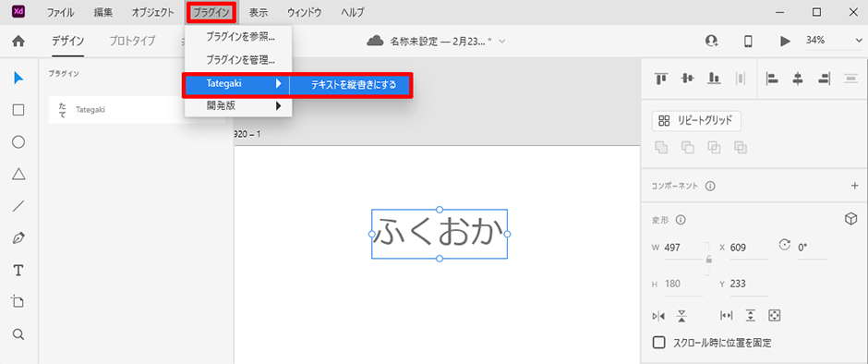
Task: Open mobile device preview icon
Action: click(748, 41)
